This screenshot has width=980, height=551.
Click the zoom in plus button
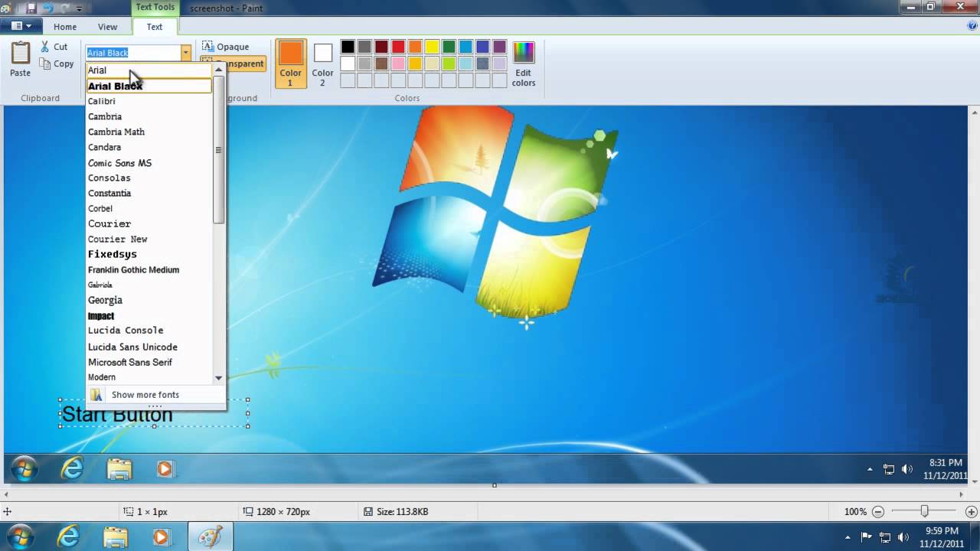(972, 511)
